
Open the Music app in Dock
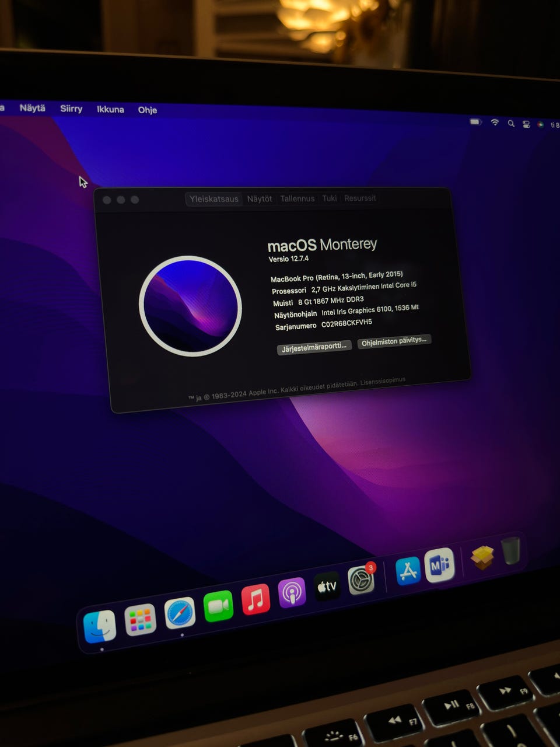(x=256, y=599)
